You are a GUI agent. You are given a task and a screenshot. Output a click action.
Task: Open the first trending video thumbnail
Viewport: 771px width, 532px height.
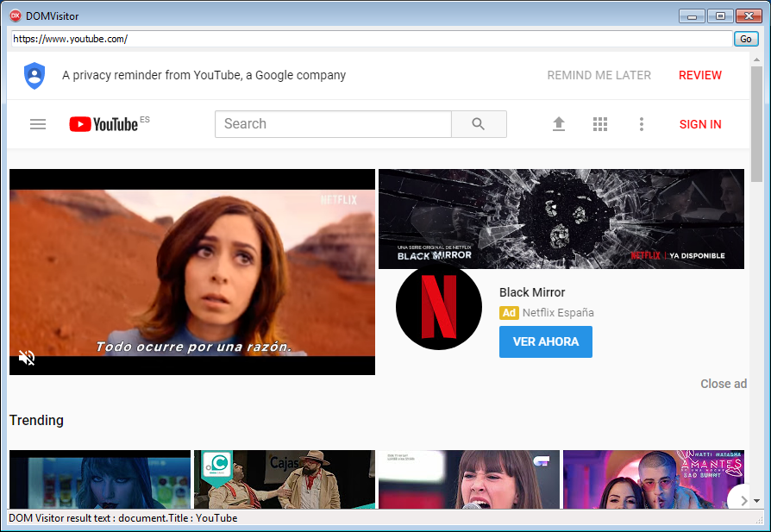tap(100, 479)
